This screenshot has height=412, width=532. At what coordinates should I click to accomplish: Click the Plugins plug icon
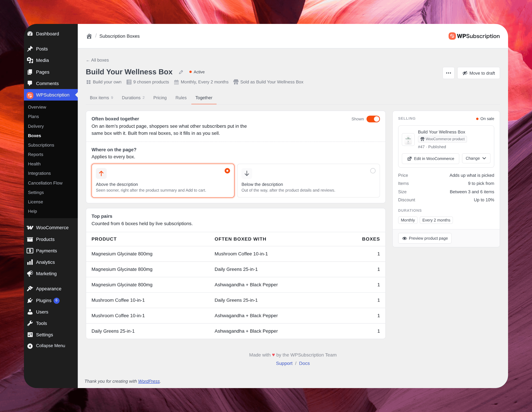[x=30, y=300]
